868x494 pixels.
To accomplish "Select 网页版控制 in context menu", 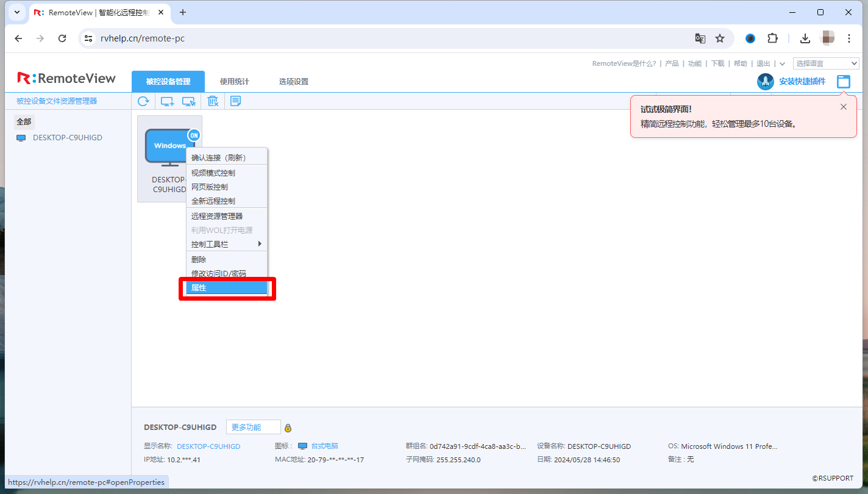I will pos(227,187).
